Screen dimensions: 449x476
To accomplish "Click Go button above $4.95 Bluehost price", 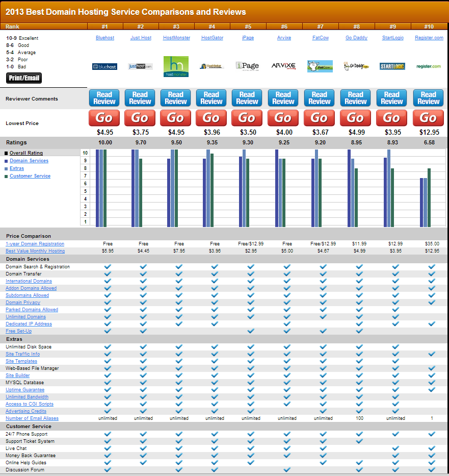I will (x=104, y=118).
